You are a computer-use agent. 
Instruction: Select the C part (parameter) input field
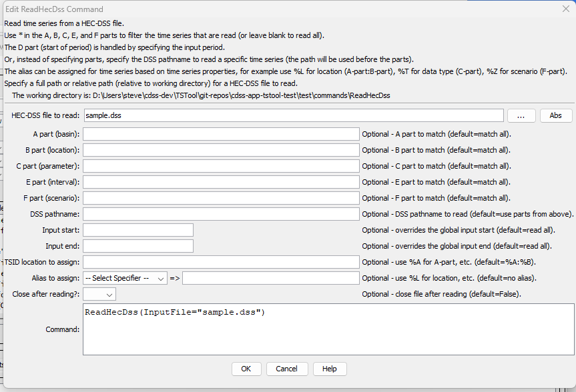(221, 166)
